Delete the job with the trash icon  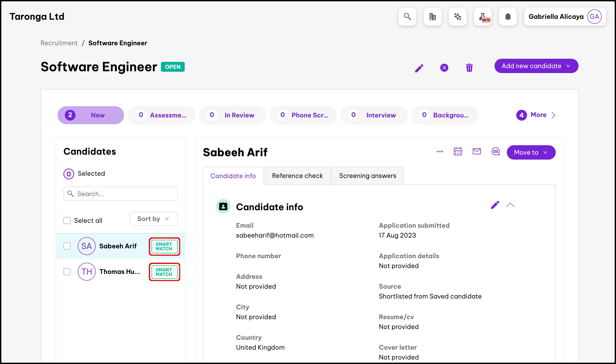(469, 68)
